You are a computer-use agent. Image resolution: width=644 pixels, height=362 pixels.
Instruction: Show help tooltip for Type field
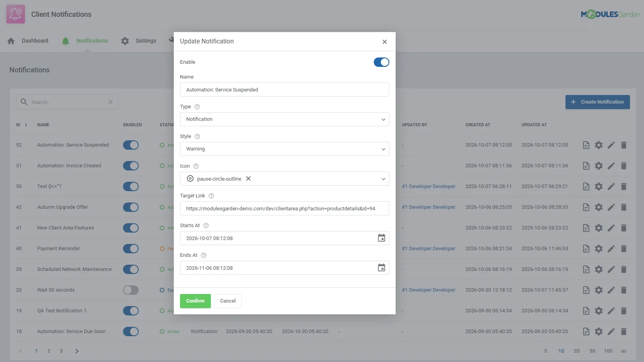pos(197,107)
